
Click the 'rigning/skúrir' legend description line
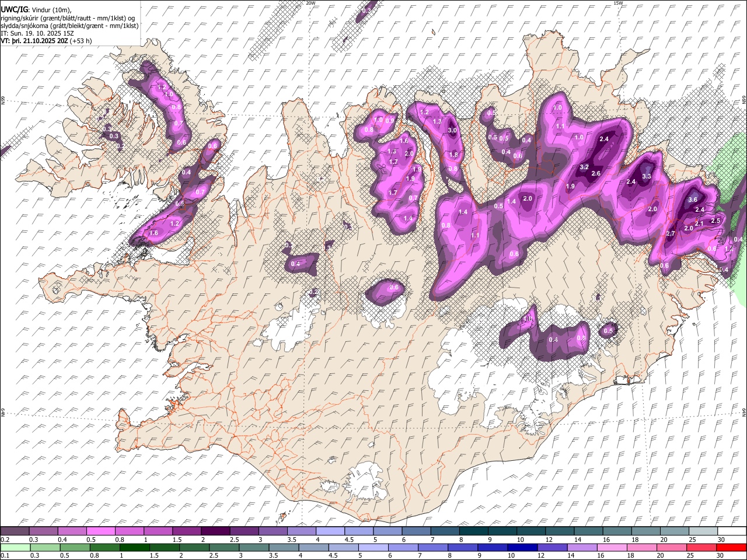tap(69, 17)
